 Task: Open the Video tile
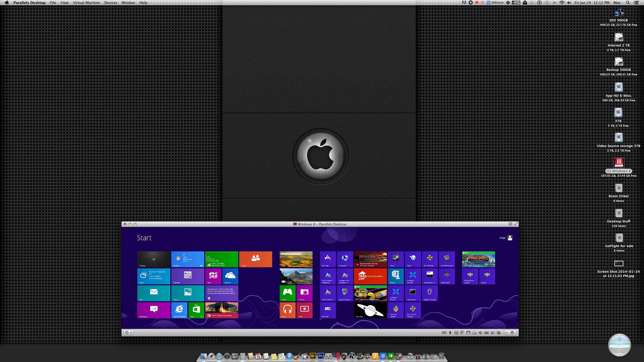click(304, 310)
